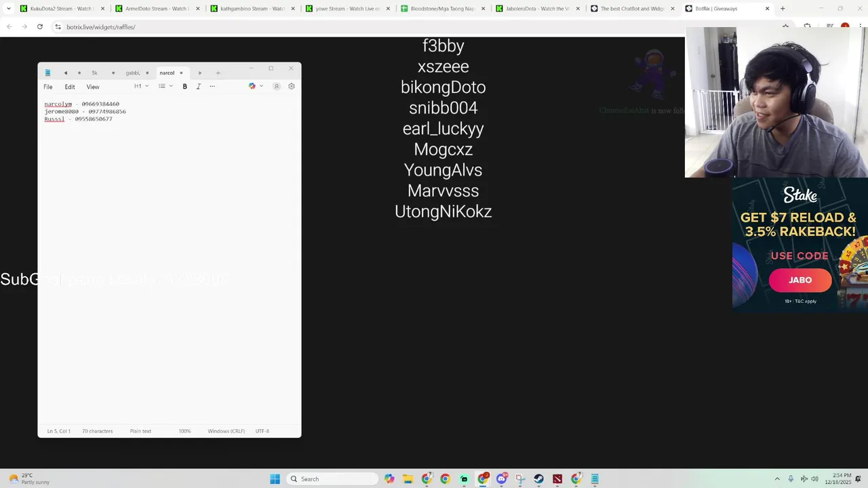Add a new Notepad tab
Viewport: 868px width, 488px height.
pyautogui.click(x=218, y=73)
